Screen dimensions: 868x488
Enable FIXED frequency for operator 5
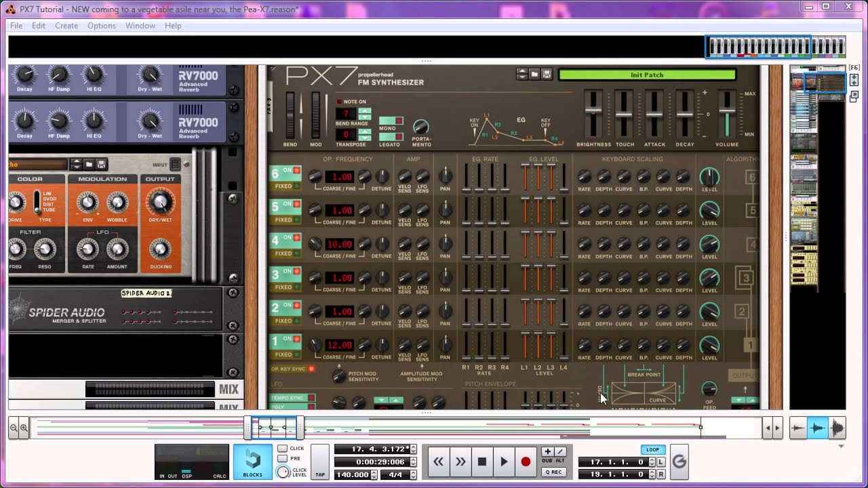[x=284, y=220]
